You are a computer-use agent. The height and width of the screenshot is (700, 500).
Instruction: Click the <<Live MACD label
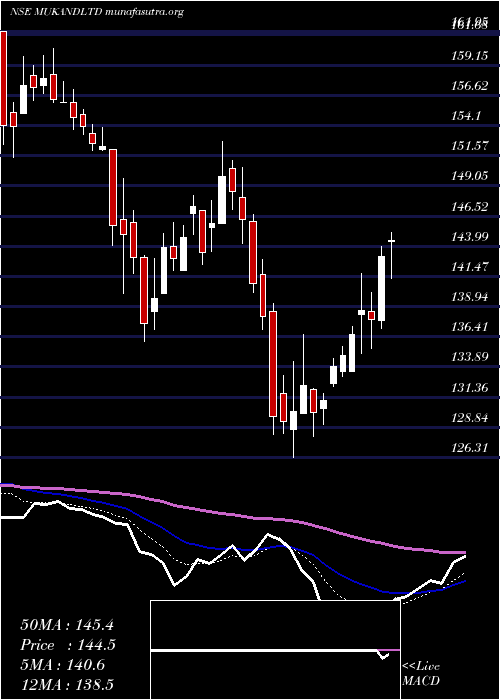(x=421, y=674)
